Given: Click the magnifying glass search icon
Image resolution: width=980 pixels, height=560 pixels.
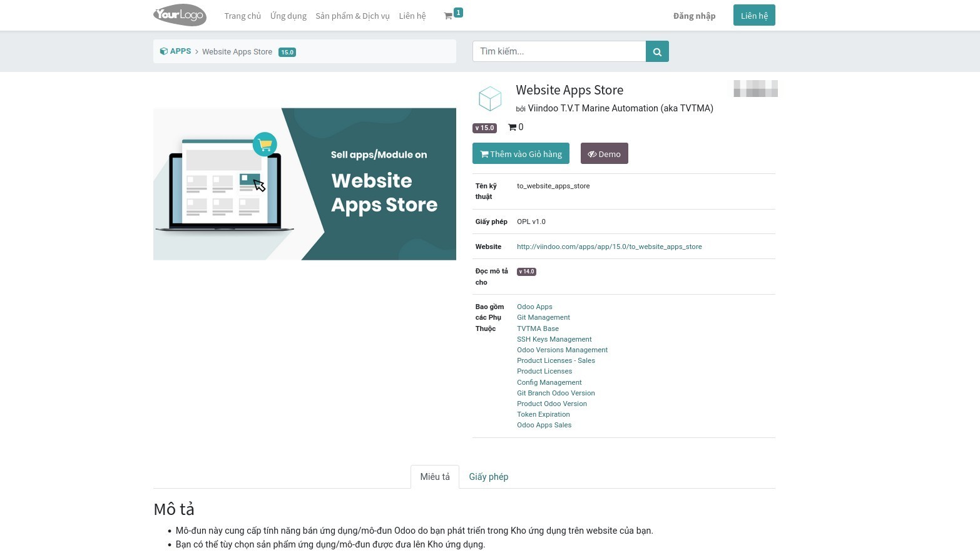Looking at the screenshot, I should pos(656,51).
